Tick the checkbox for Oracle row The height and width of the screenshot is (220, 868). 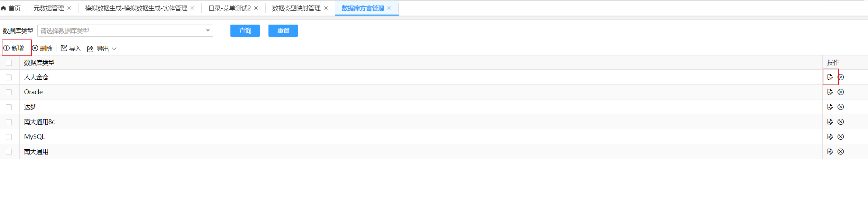(x=9, y=93)
